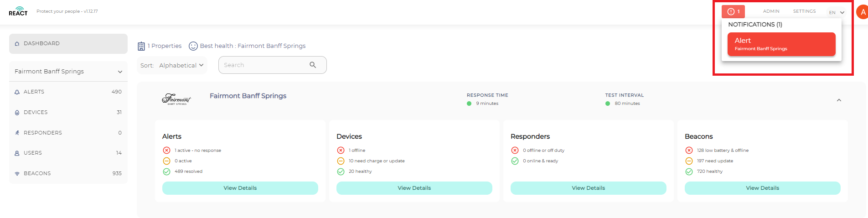868x218 pixels.
Task: Click the orange user avatar icon
Action: click(863, 12)
